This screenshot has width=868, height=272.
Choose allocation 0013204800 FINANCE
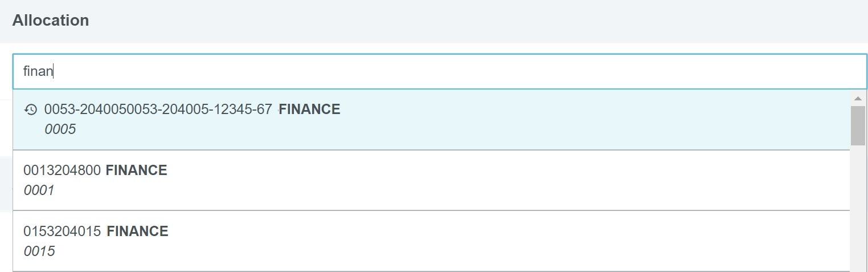tap(431, 180)
